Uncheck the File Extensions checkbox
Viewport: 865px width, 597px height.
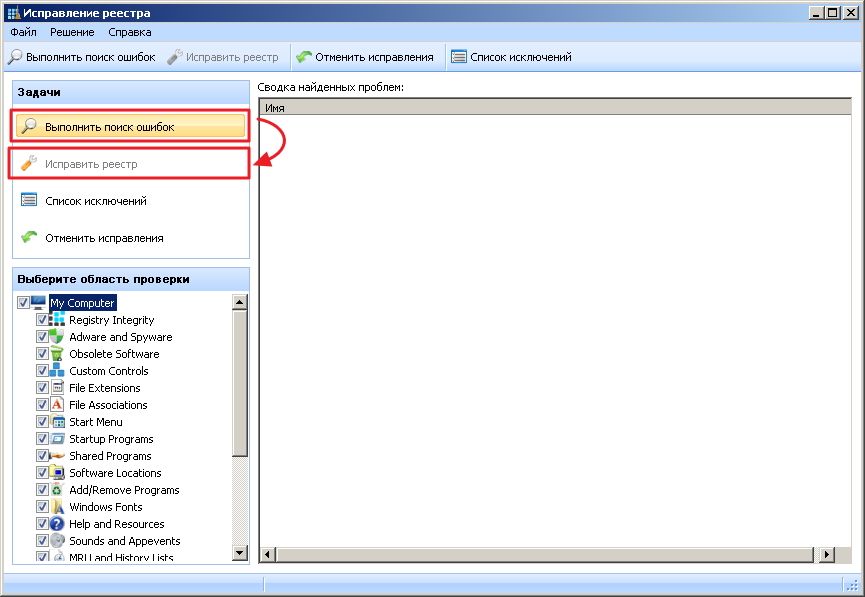click(x=42, y=387)
